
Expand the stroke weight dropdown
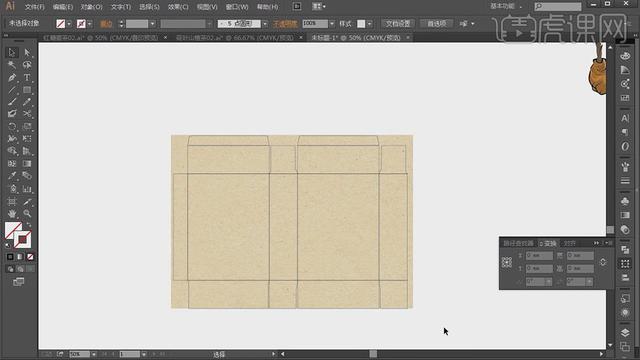152,24
